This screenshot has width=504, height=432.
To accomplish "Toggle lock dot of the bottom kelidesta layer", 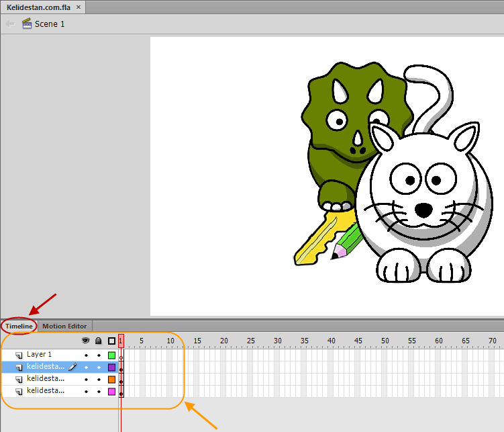I will pyautogui.click(x=99, y=392).
